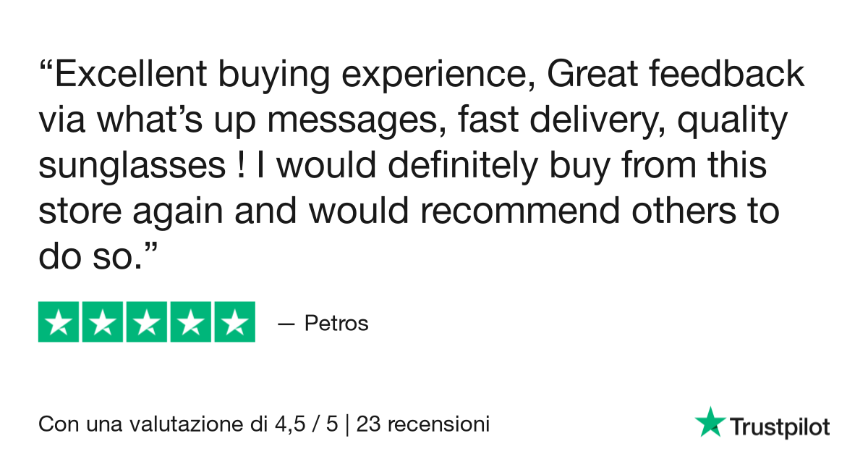The height and width of the screenshot is (454, 868).
Task: Click the first green rating star
Action: (x=59, y=321)
